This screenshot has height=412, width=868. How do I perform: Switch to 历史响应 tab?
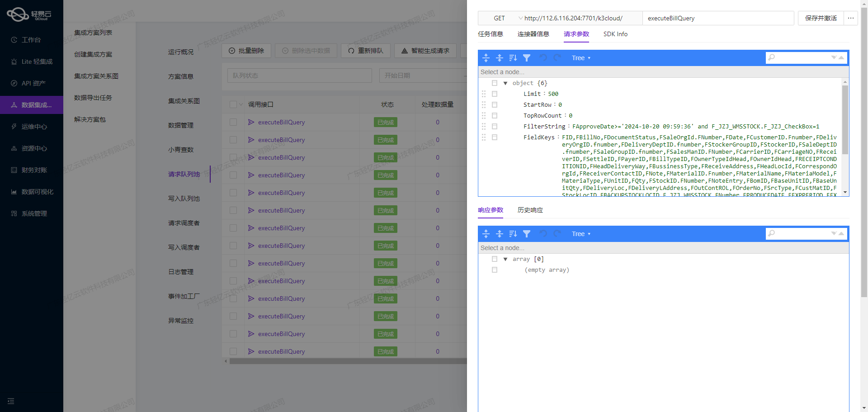click(530, 210)
